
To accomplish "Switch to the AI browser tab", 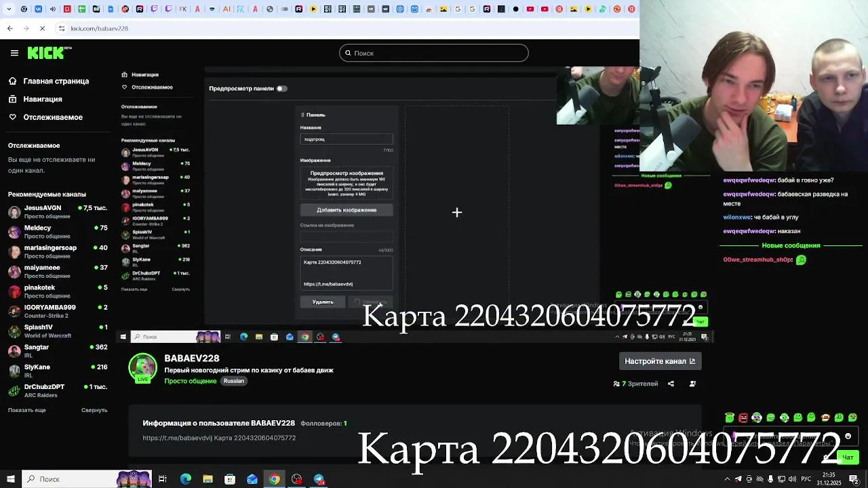I will 226,9.
